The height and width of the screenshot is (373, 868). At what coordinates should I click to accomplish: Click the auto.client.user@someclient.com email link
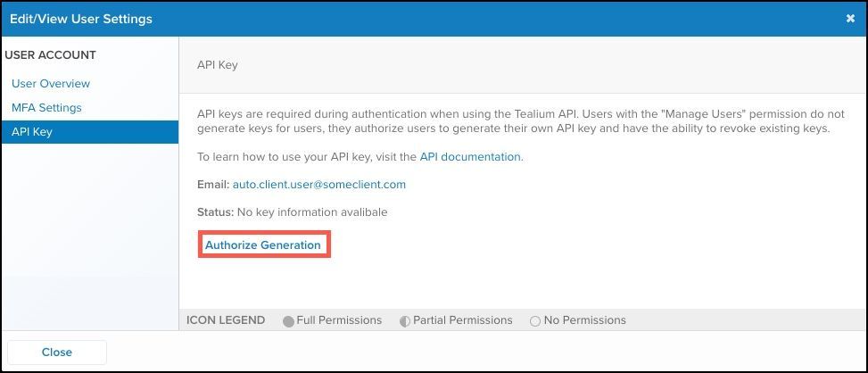(319, 185)
